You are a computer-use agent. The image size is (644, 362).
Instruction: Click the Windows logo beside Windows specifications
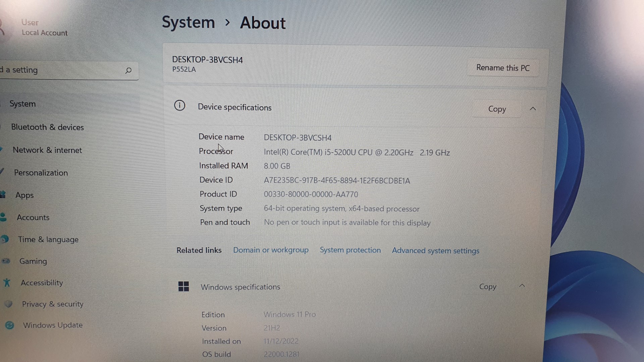click(183, 286)
